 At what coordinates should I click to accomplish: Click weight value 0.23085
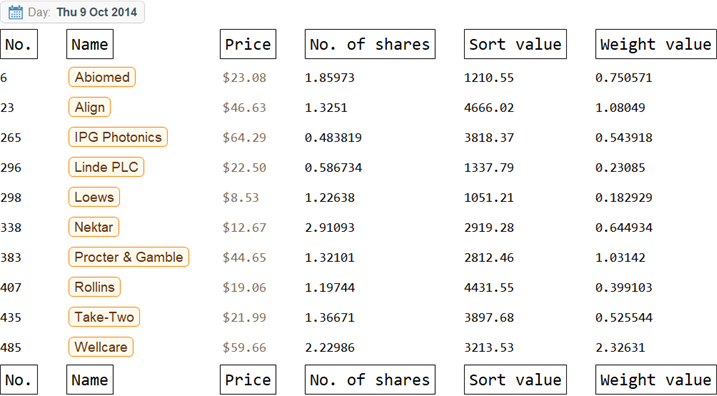tap(620, 168)
